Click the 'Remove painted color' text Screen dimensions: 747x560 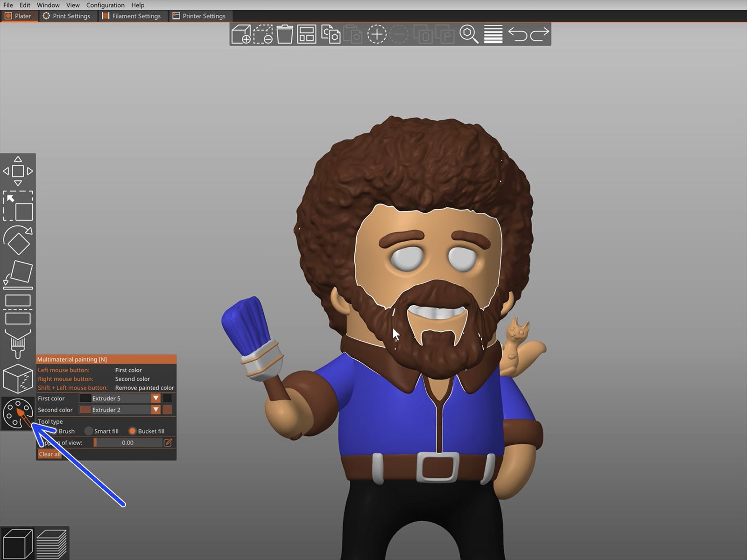(x=144, y=388)
